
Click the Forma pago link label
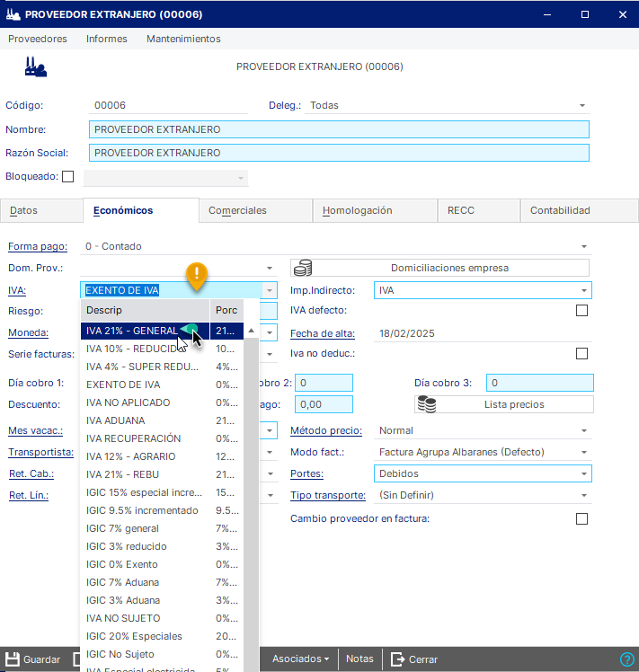tap(38, 246)
